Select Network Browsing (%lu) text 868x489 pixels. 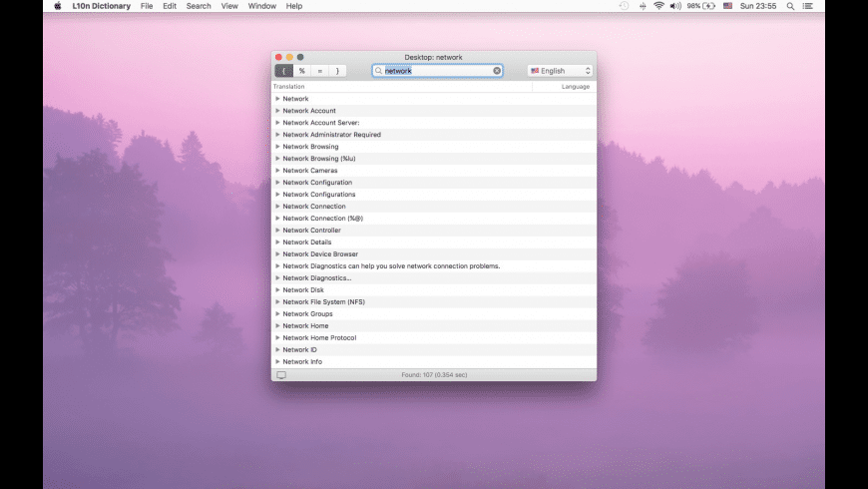(319, 159)
